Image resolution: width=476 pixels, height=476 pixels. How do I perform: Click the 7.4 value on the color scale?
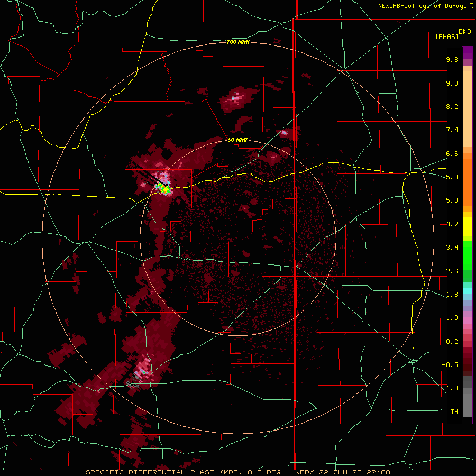coord(452,130)
